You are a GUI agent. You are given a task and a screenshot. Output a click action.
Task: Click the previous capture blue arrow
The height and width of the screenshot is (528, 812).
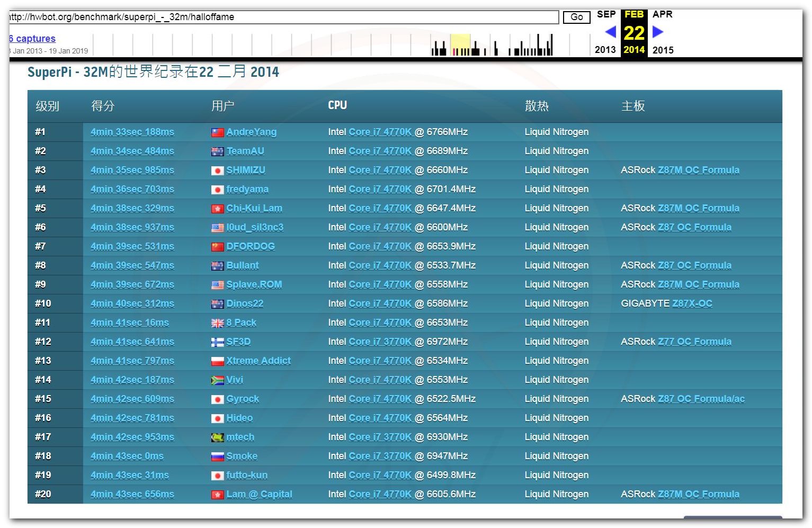[610, 32]
